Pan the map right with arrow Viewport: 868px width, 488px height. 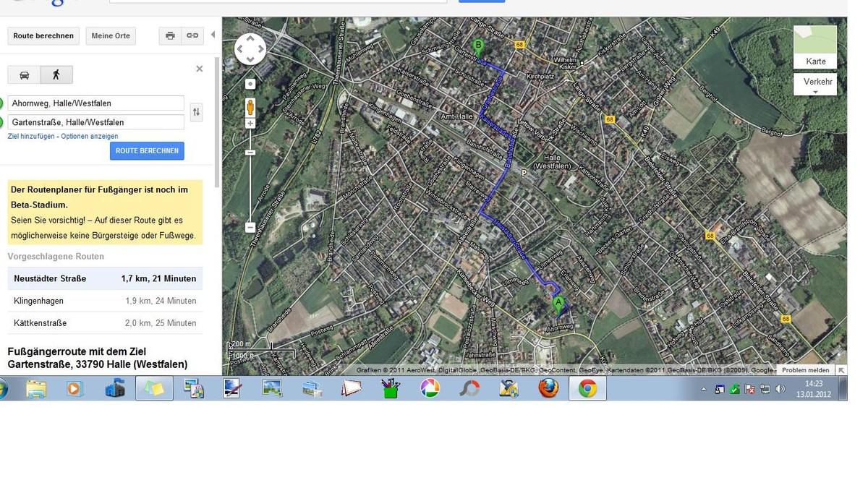point(260,49)
